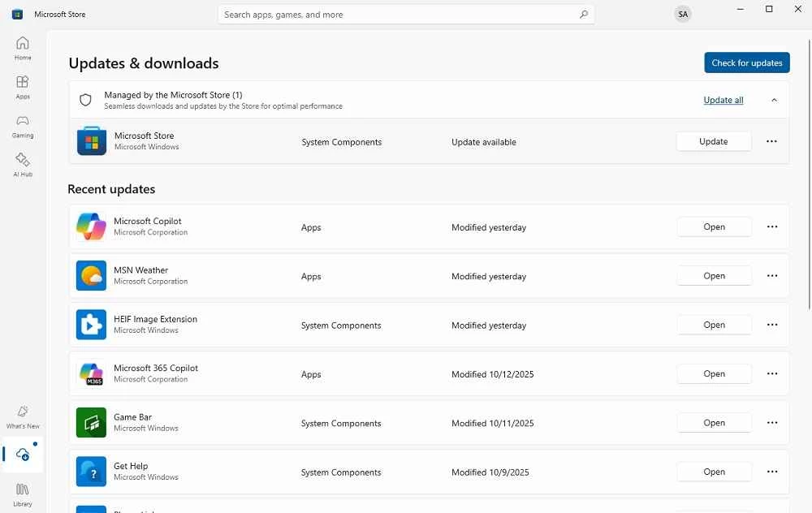Open more options for Microsoft Store
This screenshot has width=812, height=513.
(771, 141)
